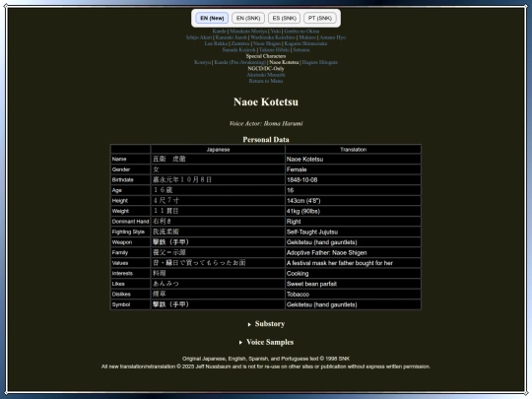532x399 pixels.
Task: Select the EN (New) language tab
Action: point(212,18)
